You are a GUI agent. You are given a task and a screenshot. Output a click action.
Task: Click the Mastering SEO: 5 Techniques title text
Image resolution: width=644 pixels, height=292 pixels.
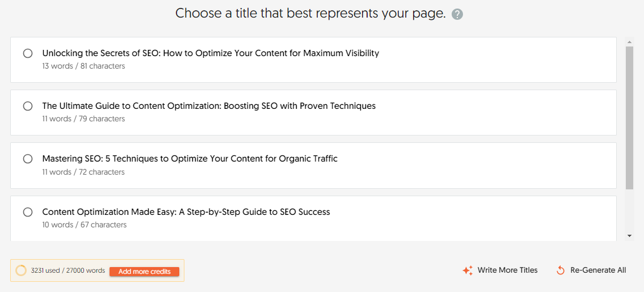point(190,159)
